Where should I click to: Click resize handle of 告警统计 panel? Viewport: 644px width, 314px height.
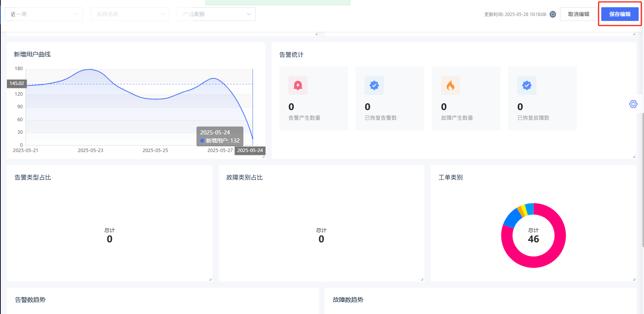[x=634, y=156]
